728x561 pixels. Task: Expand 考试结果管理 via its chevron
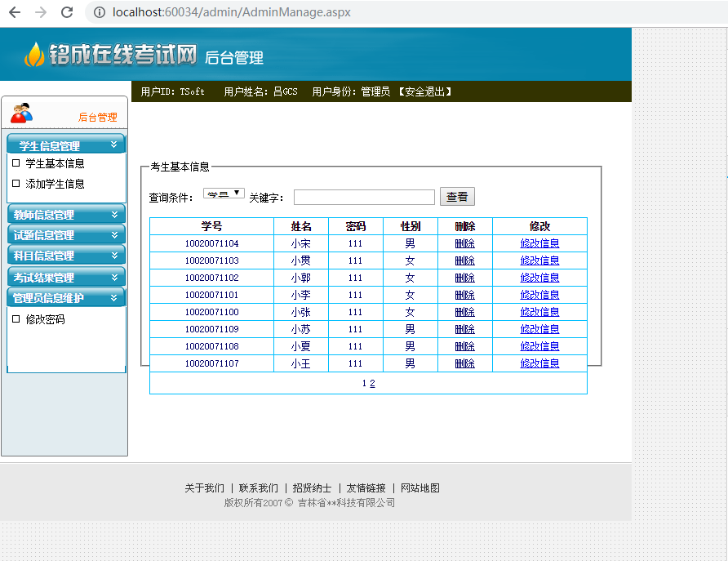(114, 278)
